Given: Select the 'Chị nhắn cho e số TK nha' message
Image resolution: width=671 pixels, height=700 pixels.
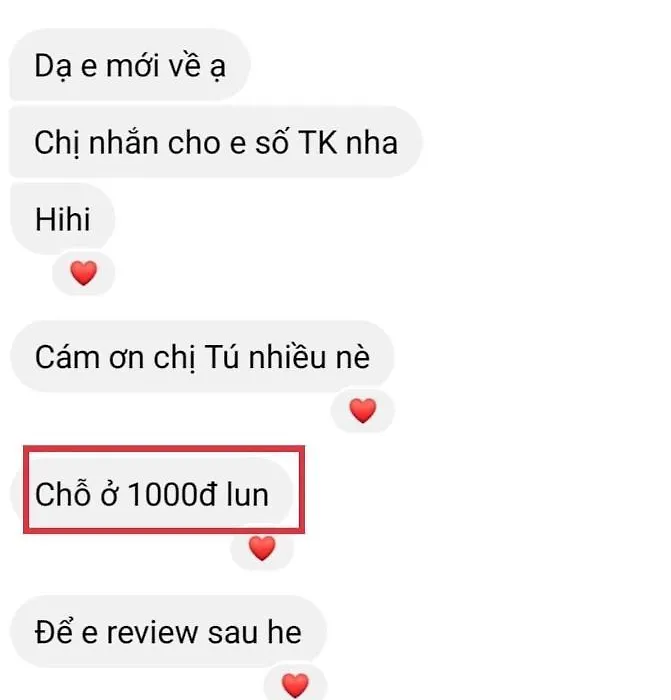Looking at the screenshot, I should coord(216,142).
